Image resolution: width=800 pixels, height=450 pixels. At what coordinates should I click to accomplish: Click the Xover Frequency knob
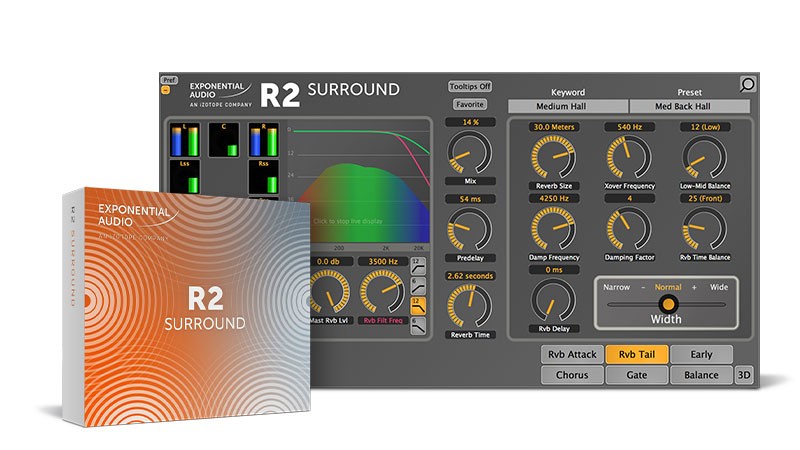point(629,157)
